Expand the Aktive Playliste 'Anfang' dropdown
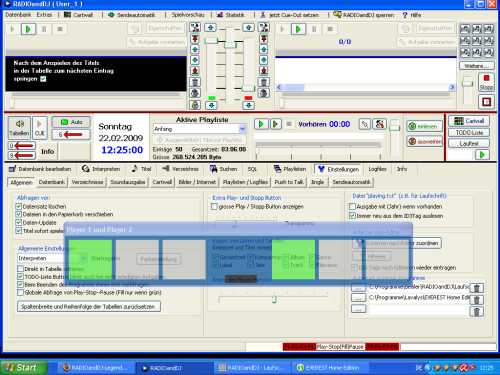 (x=242, y=129)
